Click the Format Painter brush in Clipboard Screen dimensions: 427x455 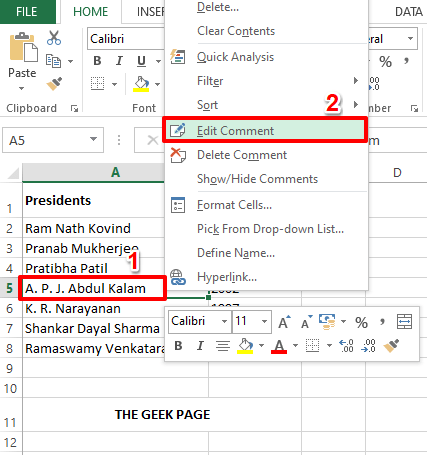click(54, 84)
